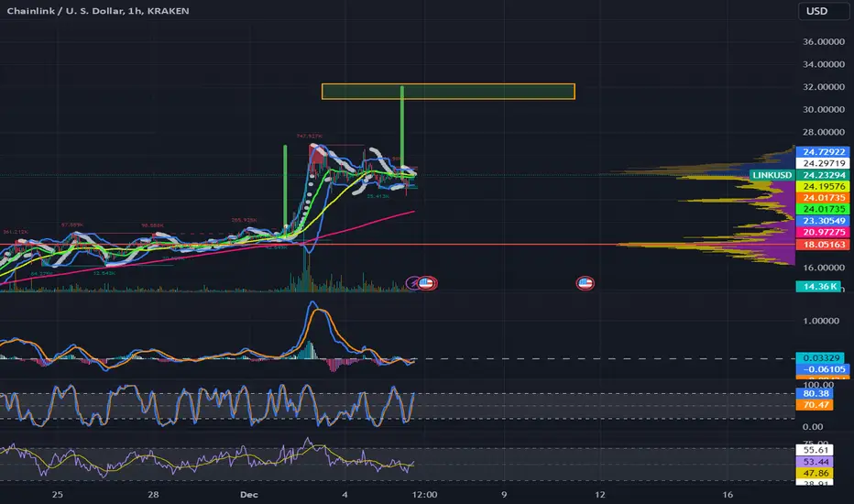Image resolution: width=854 pixels, height=504 pixels.
Task: Open the purple lightning-bolt event marker
Action: (x=414, y=283)
